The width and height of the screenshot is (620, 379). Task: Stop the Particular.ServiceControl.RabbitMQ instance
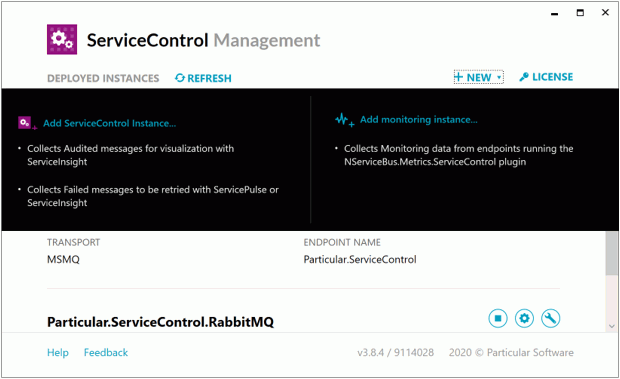497,318
